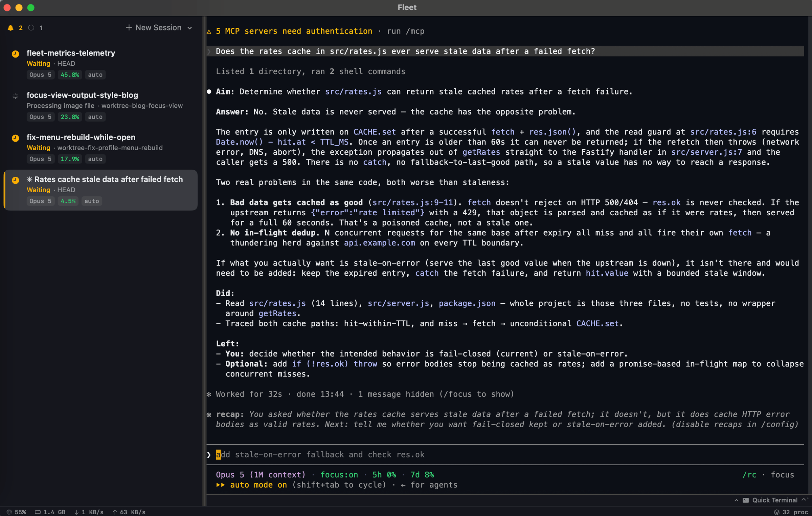The height and width of the screenshot is (516, 812).
Task: Select fix-menu-rebuild-while-open session
Action: coord(100,148)
